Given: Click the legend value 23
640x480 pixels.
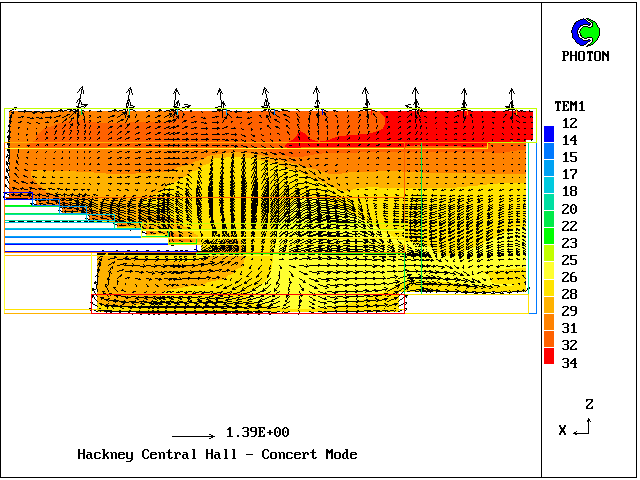Looking at the screenshot, I should tap(569, 243).
